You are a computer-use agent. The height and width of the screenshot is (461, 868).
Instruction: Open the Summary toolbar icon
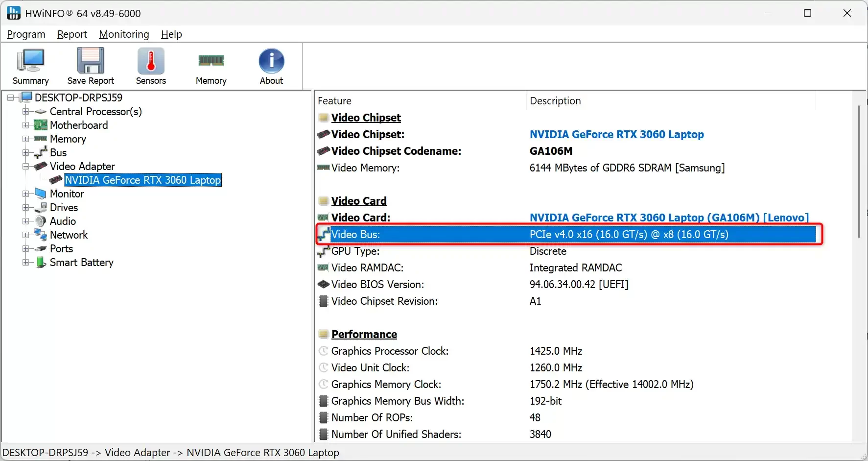coord(30,61)
